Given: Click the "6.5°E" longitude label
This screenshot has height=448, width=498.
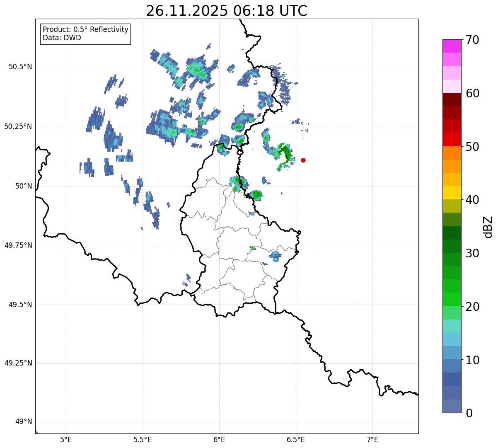Looking at the screenshot, I should [296, 439].
